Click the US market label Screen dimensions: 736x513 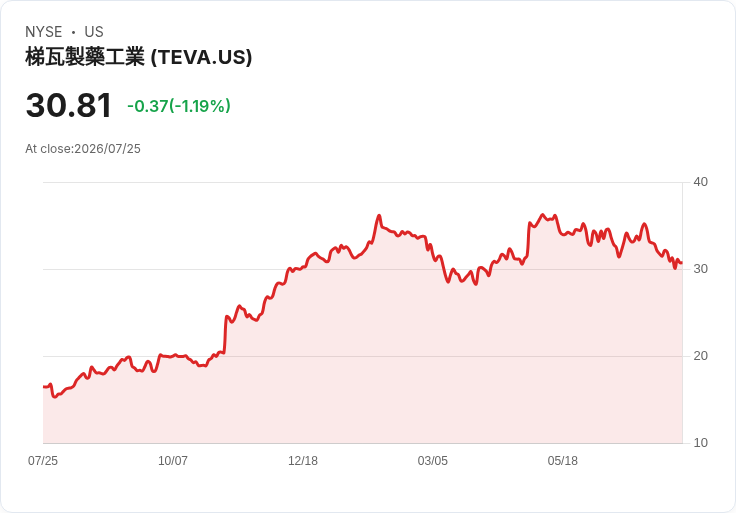pos(94,31)
